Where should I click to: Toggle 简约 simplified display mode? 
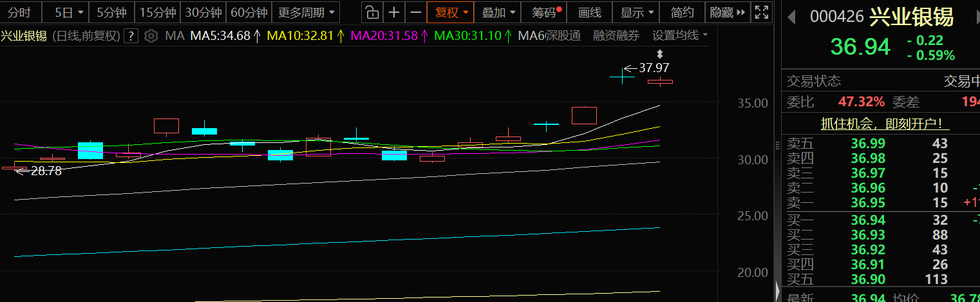[683, 12]
